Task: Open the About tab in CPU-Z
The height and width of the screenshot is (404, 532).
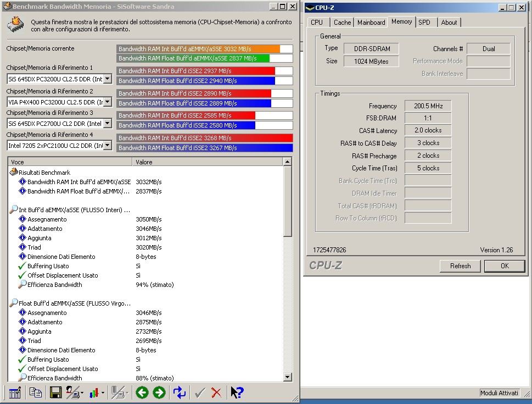Action: coord(449,23)
